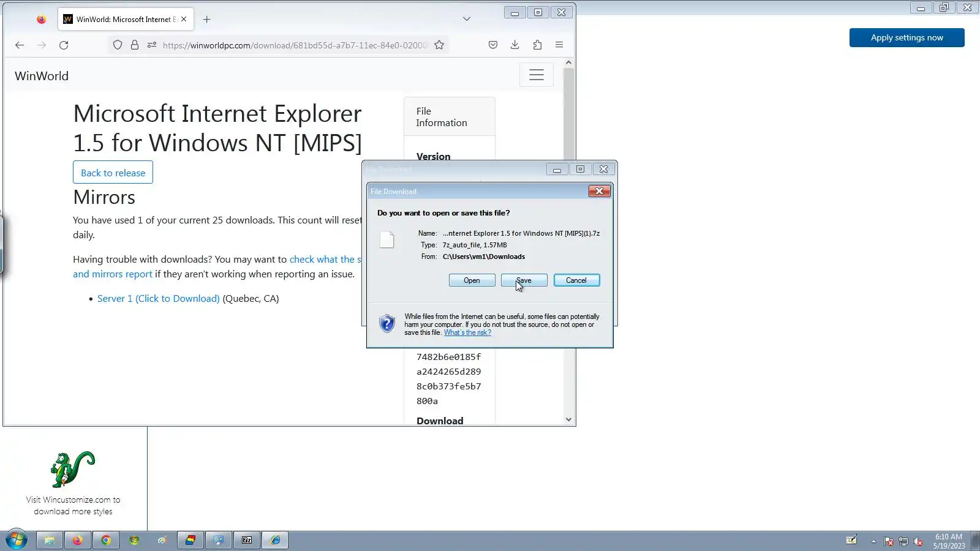Screen dimensions: 980x551
Task: Select the path C:\Users\vm1\Downloads
Action: 484,257
